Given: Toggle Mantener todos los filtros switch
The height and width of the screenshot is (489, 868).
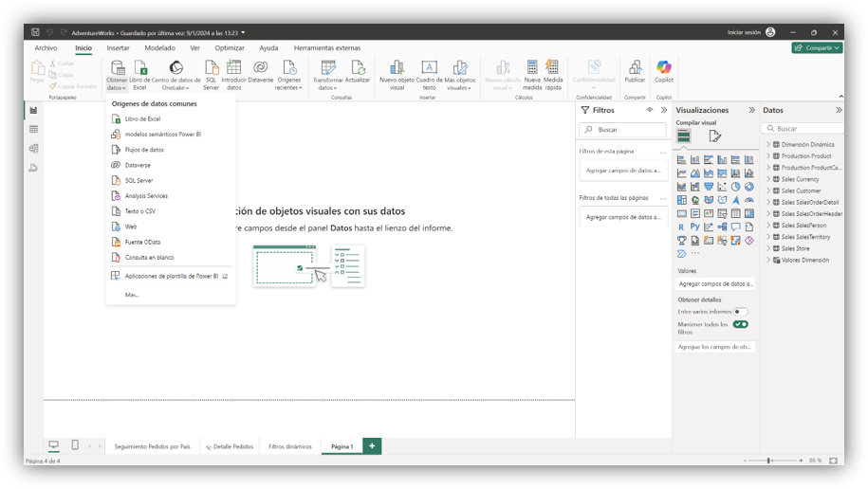Looking at the screenshot, I should [x=740, y=324].
